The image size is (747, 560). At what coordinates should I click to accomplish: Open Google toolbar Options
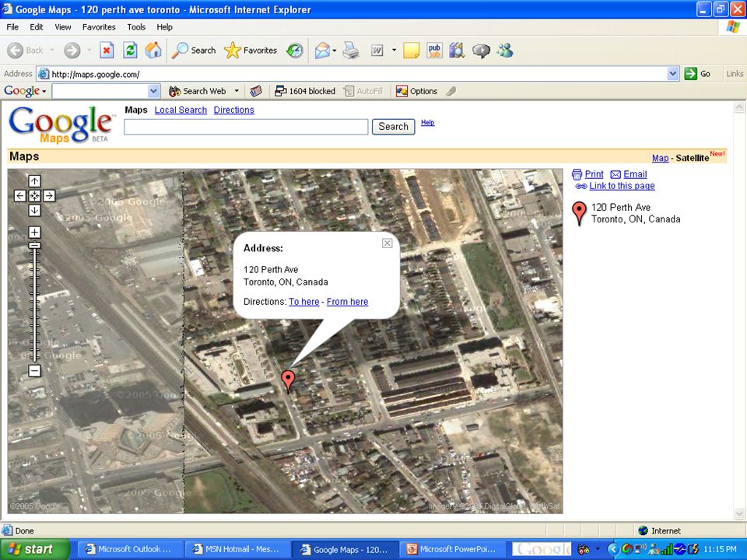tap(416, 91)
